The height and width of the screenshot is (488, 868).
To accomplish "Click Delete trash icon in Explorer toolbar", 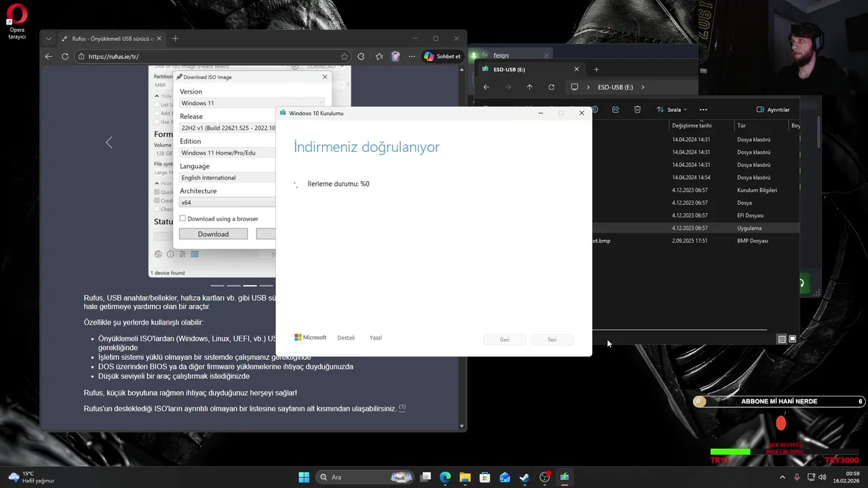I will click(x=637, y=109).
